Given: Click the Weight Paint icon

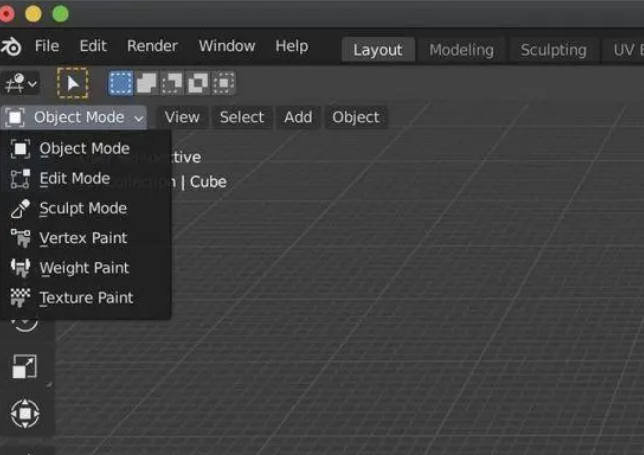Looking at the screenshot, I should [x=20, y=268].
